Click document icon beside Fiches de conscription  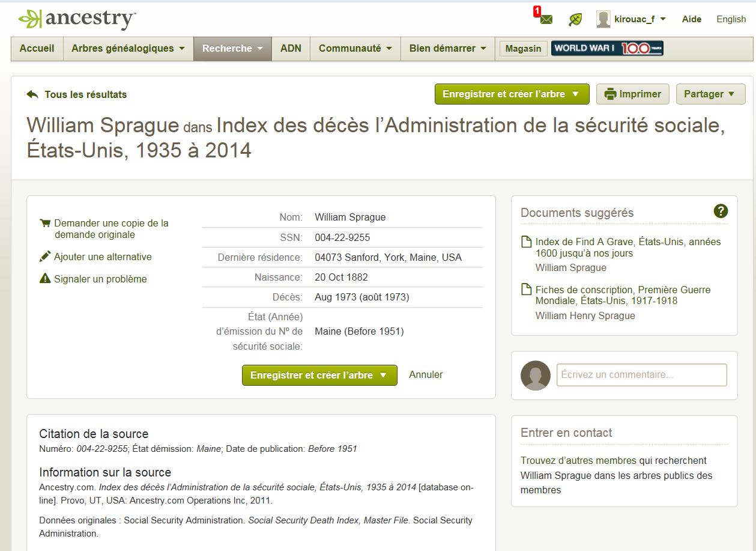(x=525, y=290)
